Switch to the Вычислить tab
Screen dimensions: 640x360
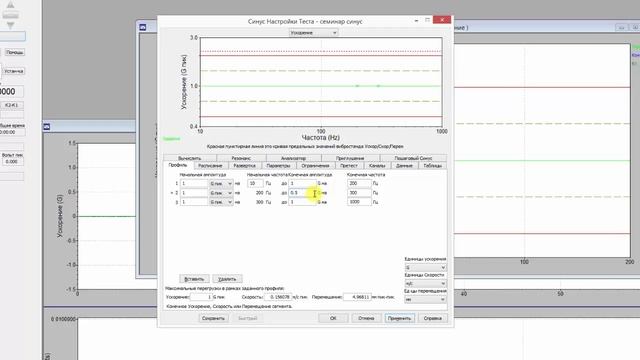pos(190,158)
